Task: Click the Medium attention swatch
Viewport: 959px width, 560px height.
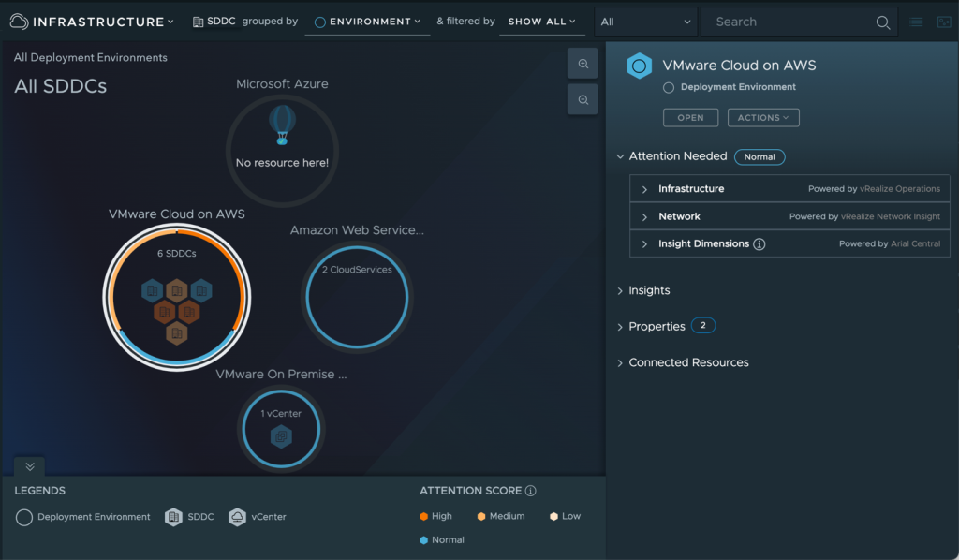Action: coord(481,517)
